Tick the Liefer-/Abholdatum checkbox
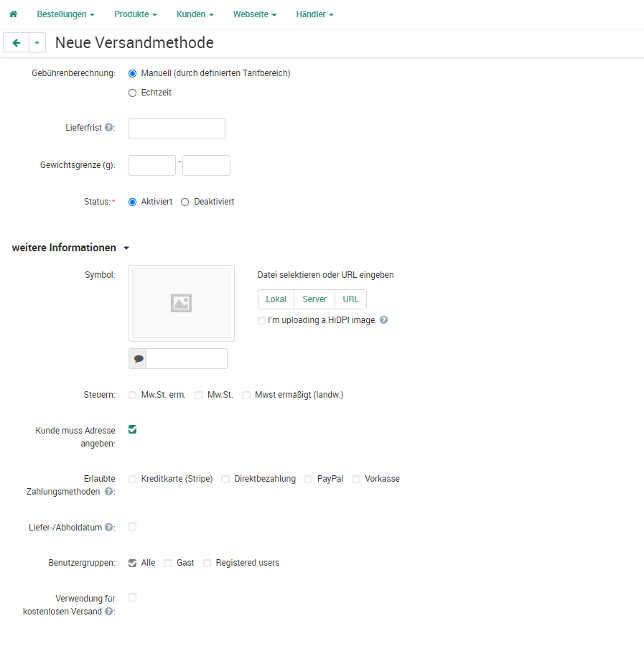The image size is (644, 659). (132, 527)
